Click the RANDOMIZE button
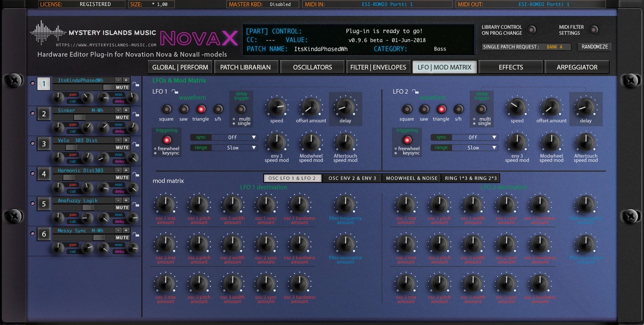The image size is (644, 325). (x=594, y=46)
